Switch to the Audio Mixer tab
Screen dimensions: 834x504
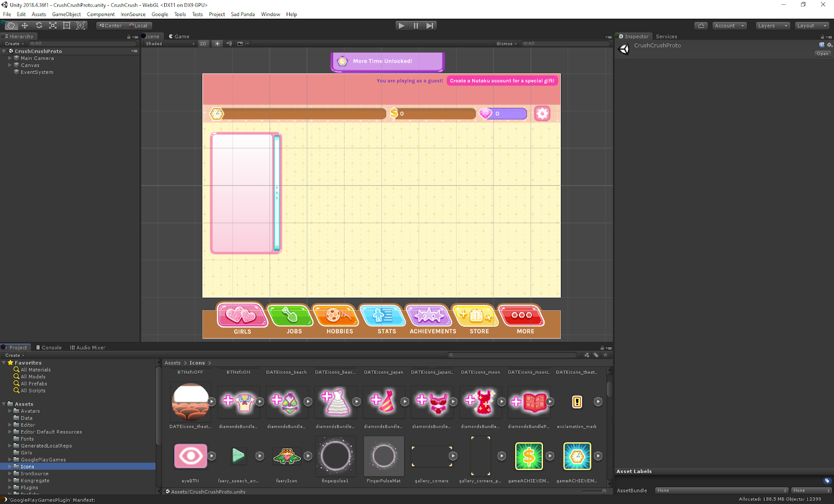pos(88,348)
